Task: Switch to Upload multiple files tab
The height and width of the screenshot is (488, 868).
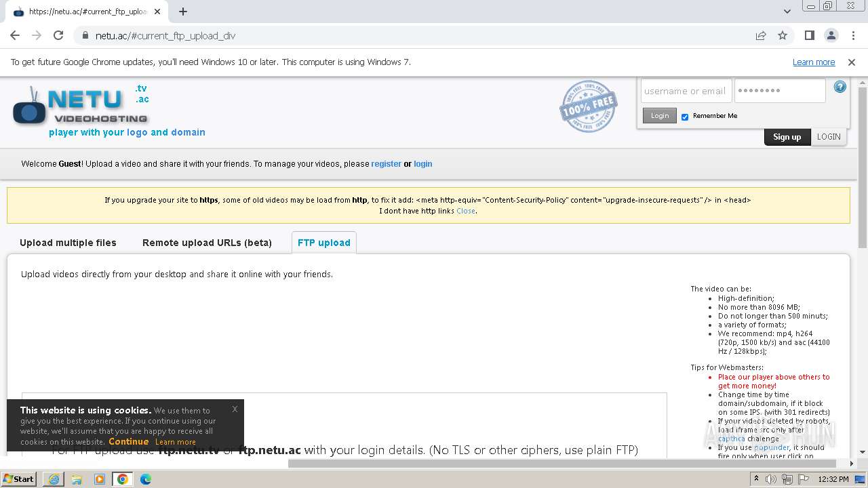Action: [68, 243]
